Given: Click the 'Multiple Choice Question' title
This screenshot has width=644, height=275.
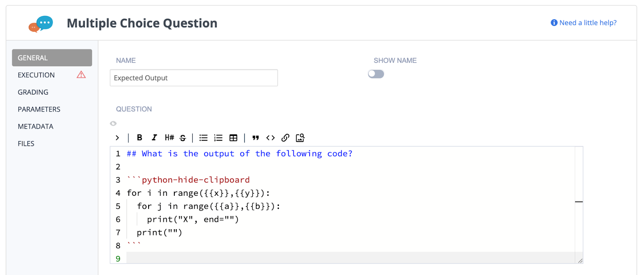Looking at the screenshot, I should click(x=142, y=23).
